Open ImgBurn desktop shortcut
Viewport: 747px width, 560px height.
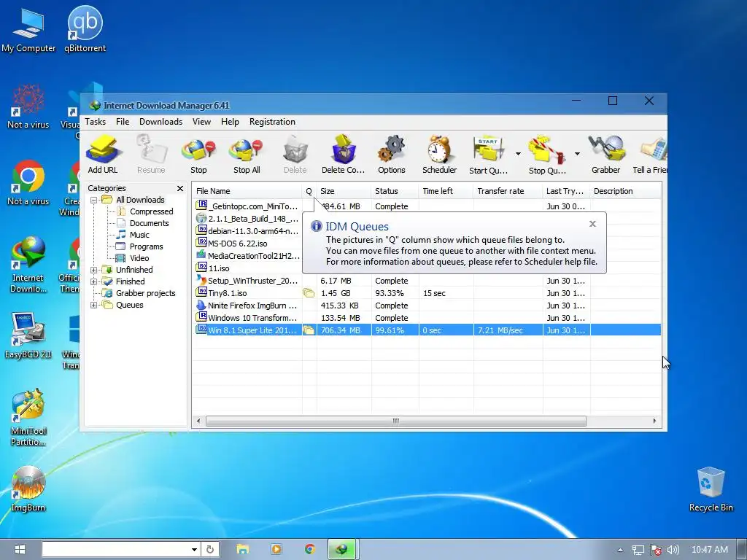coord(28,489)
